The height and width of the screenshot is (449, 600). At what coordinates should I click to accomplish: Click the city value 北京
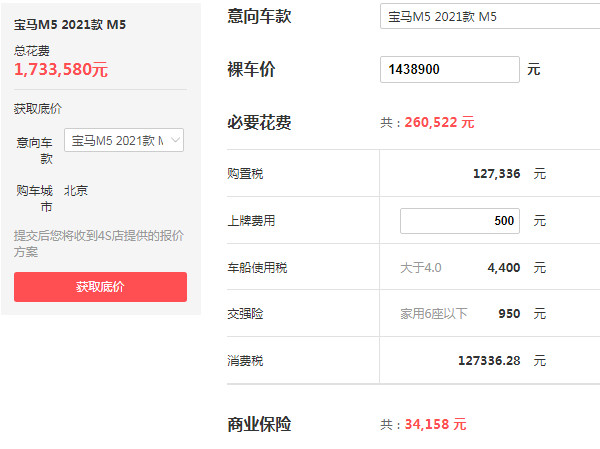click(x=76, y=191)
